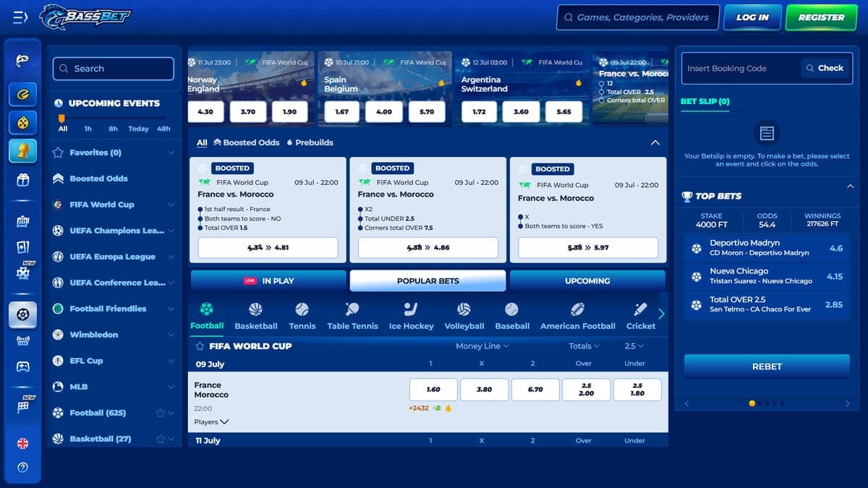868x488 pixels.
Task: Open the trophy sidebar icon
Action: (22, 150)
